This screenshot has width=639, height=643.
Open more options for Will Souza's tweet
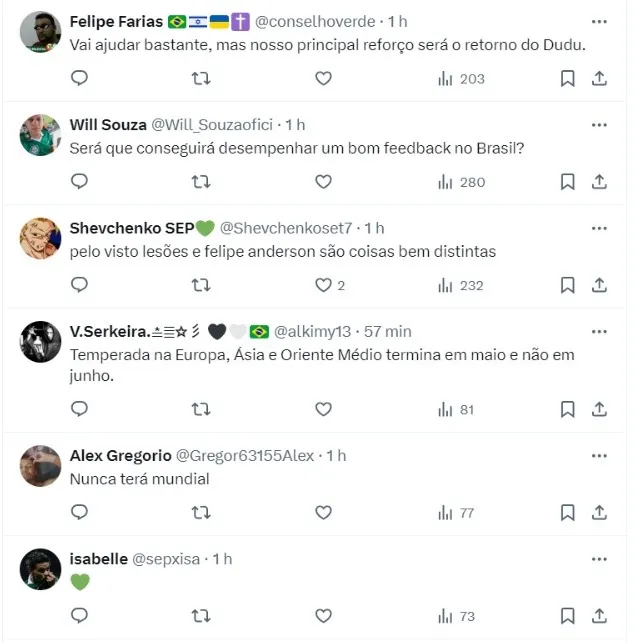point(599,124)
